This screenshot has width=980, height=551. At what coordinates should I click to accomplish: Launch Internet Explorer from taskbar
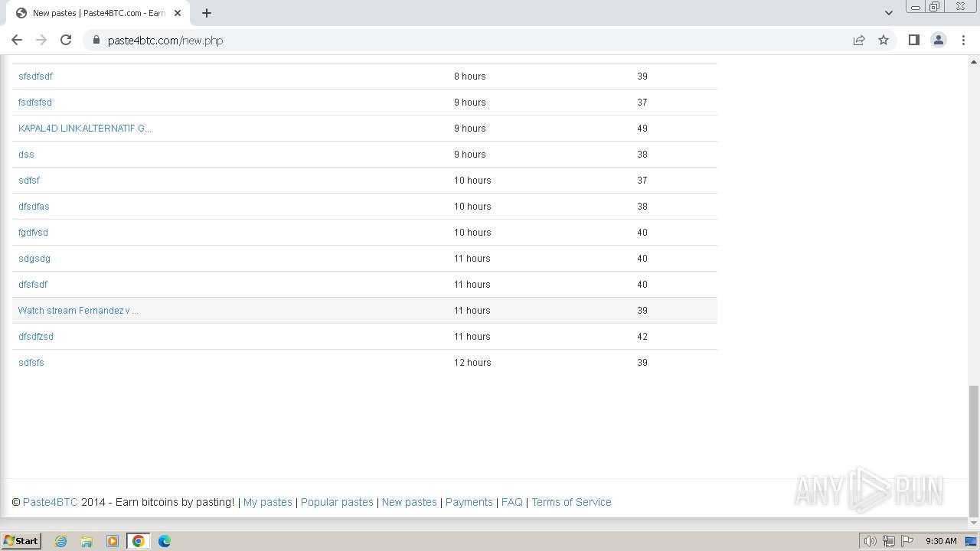[x=61, y=541]
